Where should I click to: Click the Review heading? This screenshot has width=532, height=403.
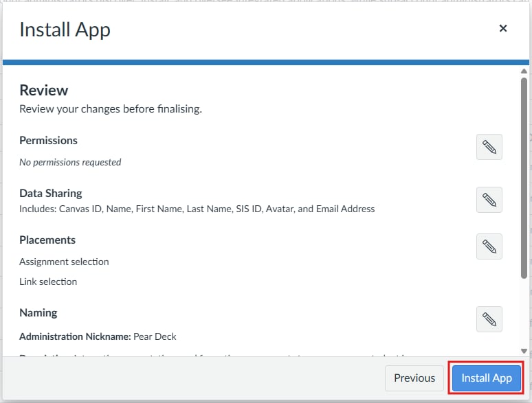tap(44, 90)
